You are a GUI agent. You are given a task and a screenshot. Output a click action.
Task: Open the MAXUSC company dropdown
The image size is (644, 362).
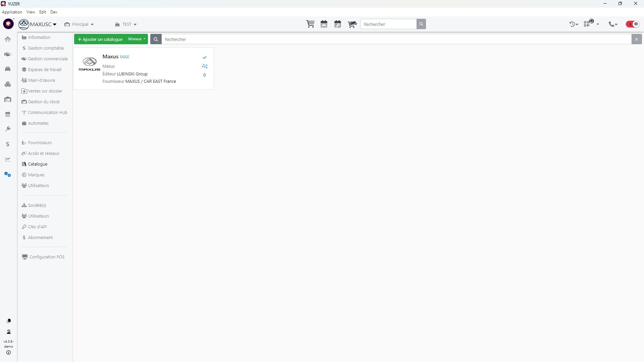[43, 24]
